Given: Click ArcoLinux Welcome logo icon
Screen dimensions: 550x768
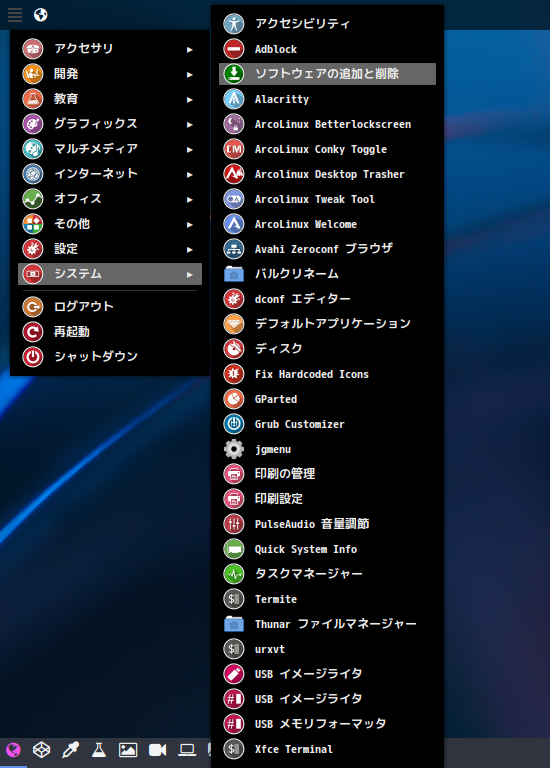Looking at the screenshot, I should (234, 224).
